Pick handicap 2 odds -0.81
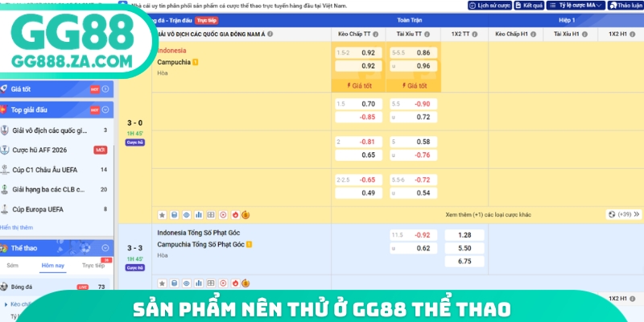Image resolution: width=644 pixels, height=322 pixels. coord(358,142)
